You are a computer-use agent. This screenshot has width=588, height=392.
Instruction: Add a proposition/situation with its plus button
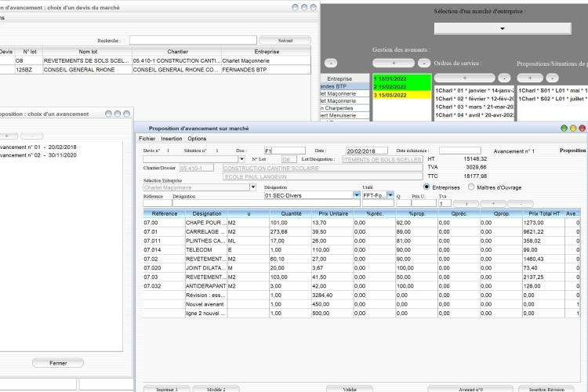(x=530, y=78)
